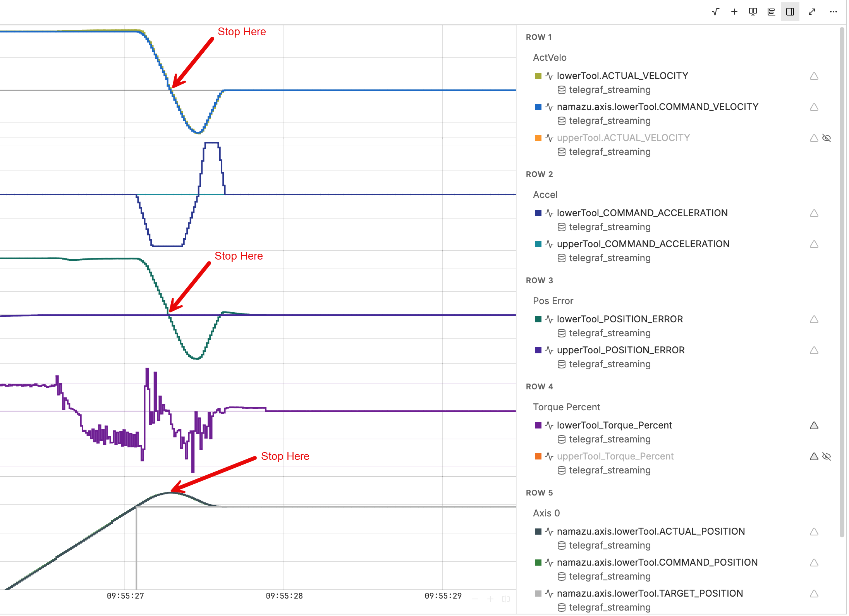Click the blue swatch for COMMAND_VELOCITY

(538, 107)
